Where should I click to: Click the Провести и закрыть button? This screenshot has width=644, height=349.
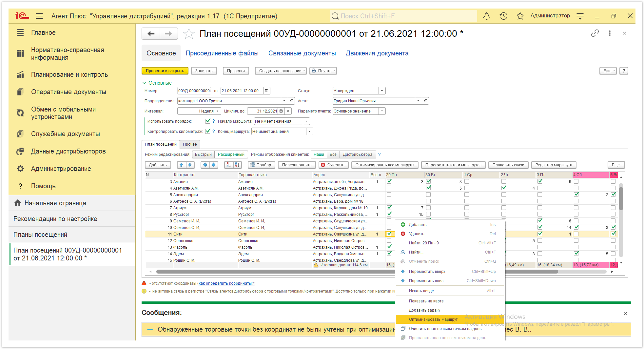(165, 71)
